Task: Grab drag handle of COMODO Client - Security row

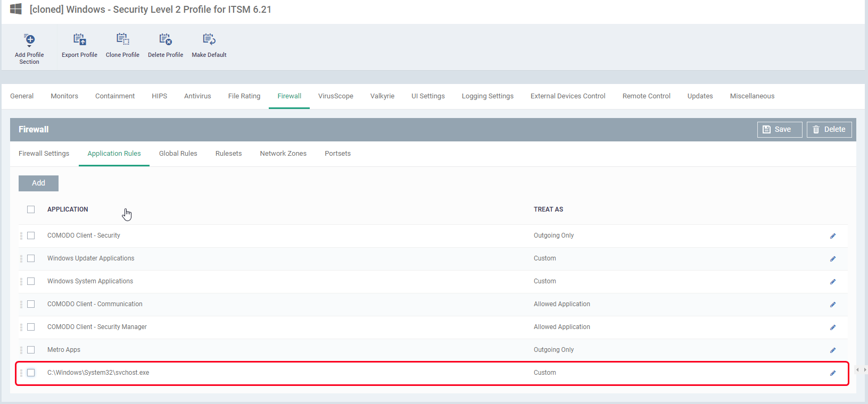Action: pos(21,235)
